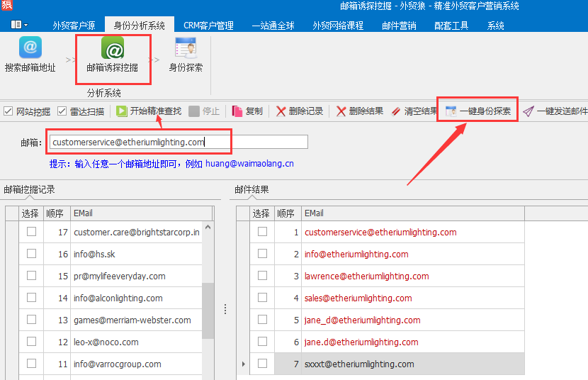Image resolution: width=588 pixels, height=380 pixels.
Task: Check result info@etheriumlighting.com checkbox
Action: click(x=263, y=254)
